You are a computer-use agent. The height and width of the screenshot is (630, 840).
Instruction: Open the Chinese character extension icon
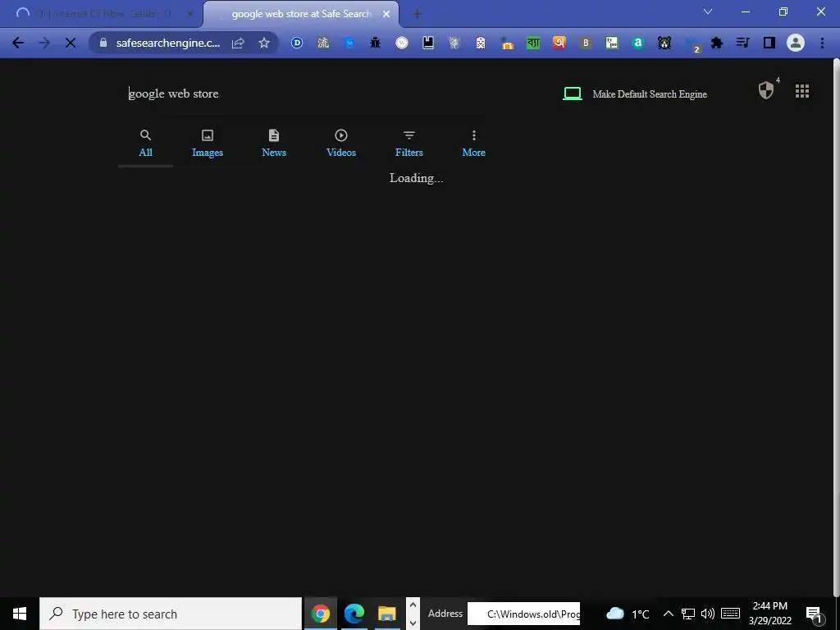point(323,43)
